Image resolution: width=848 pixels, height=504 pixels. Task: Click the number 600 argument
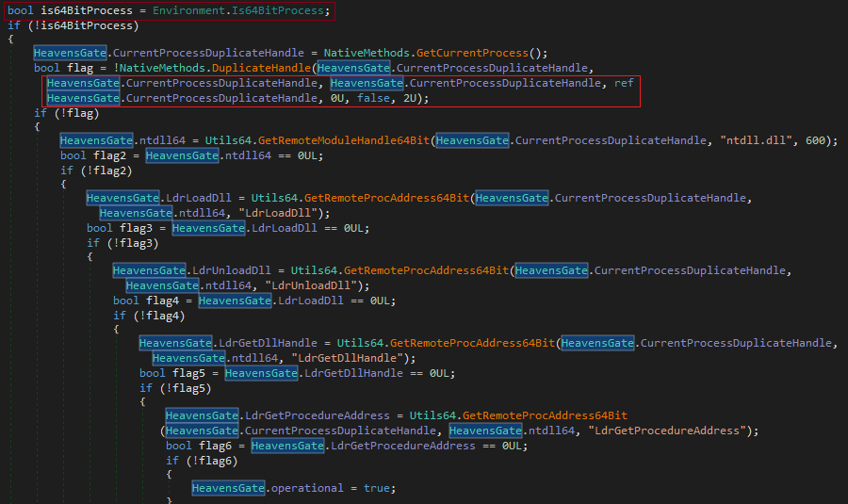pyautogui.click(x=822, y=140)
